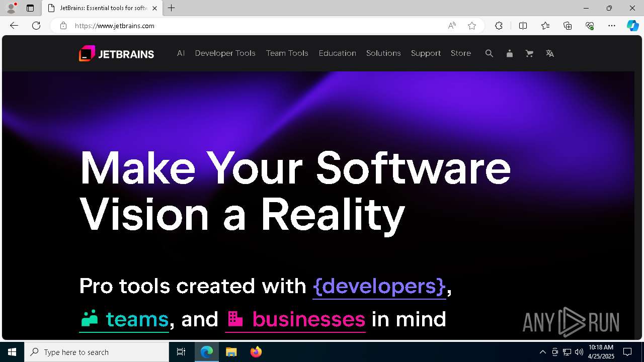The image size is (644, 362).
Task: Open the Education menu
Action: coord(337,53)
